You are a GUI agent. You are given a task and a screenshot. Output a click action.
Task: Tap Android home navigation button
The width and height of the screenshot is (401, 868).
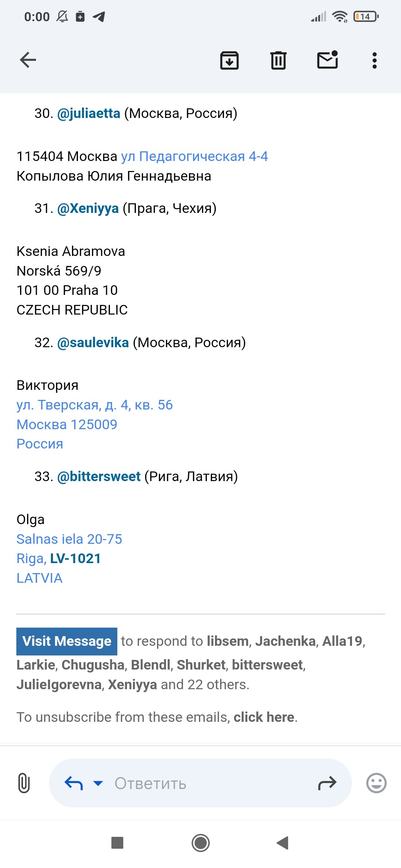pyautogui.click(x=200, y=843)
